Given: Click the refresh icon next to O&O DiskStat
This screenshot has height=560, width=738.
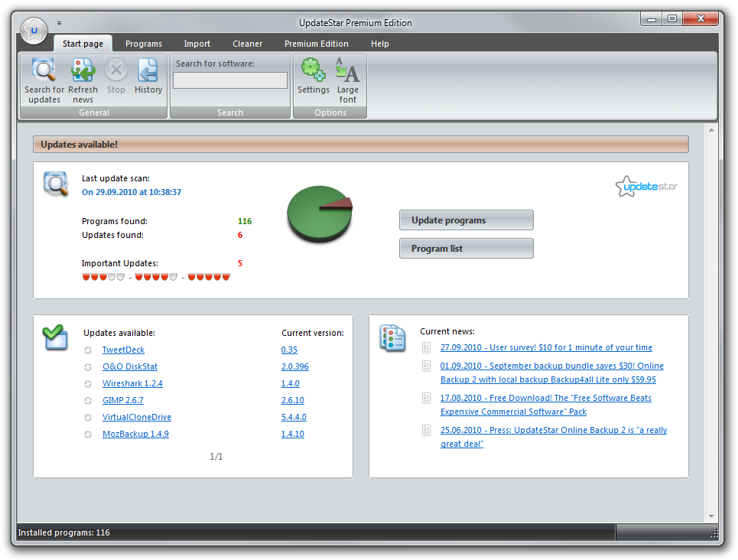Looking at the screenshot, I should point(88,367).
